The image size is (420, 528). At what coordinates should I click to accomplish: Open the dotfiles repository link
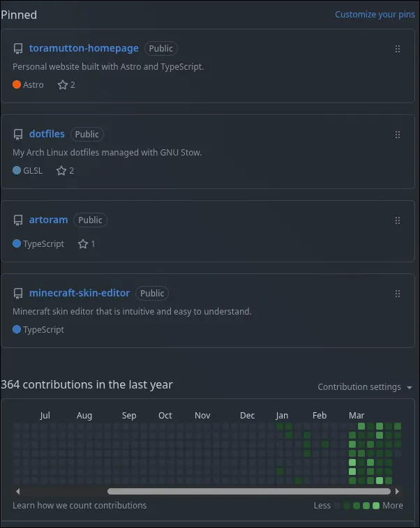click(x=47, y=134)
